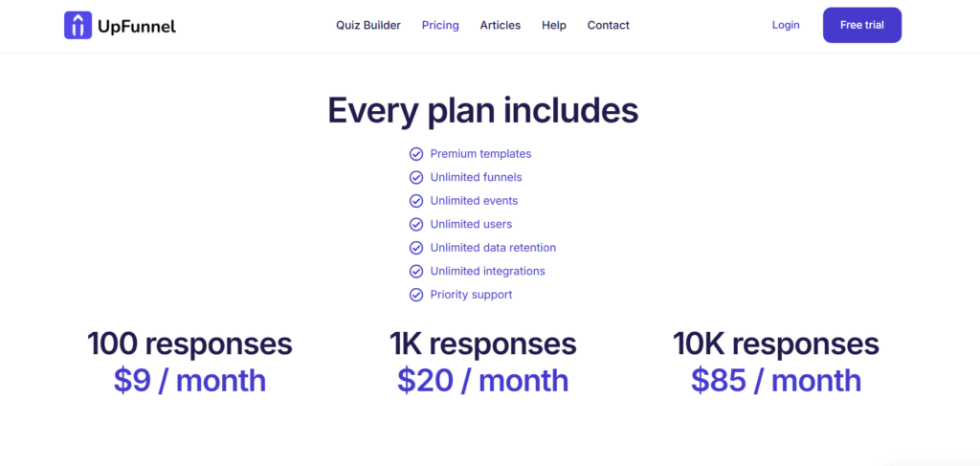Open the Articles nav link
This screenshot has height=466, width=980.
pyautogui.click(x=500, y=26)
